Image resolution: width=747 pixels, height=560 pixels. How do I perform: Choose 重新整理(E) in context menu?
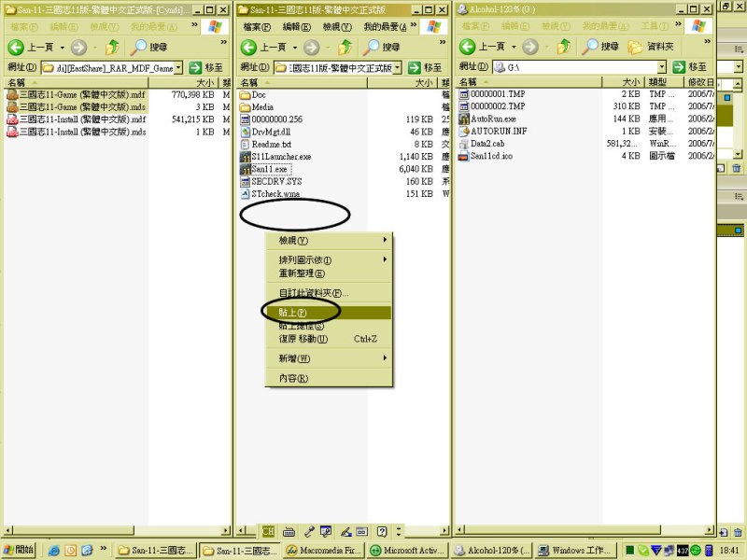pos(329,273)
